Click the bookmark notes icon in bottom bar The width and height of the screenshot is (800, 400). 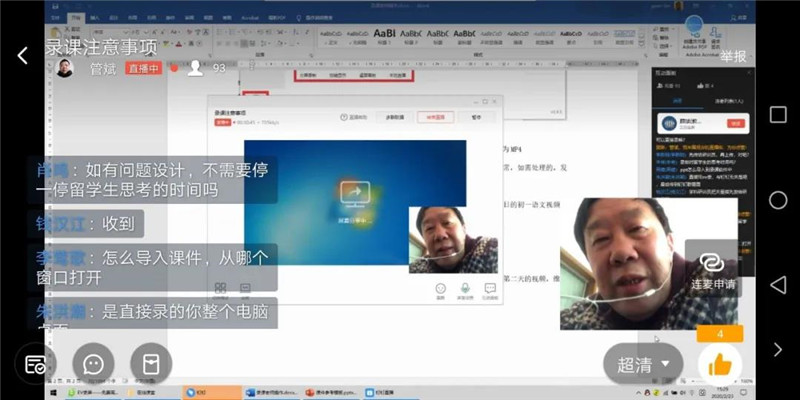click(x=151, y=364)
